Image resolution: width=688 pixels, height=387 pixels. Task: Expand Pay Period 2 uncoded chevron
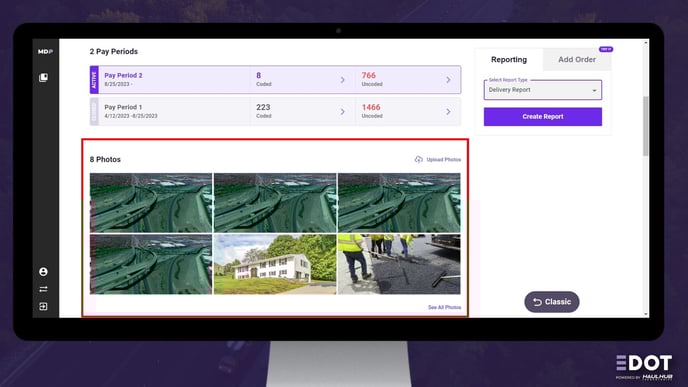tap(448, 80)
